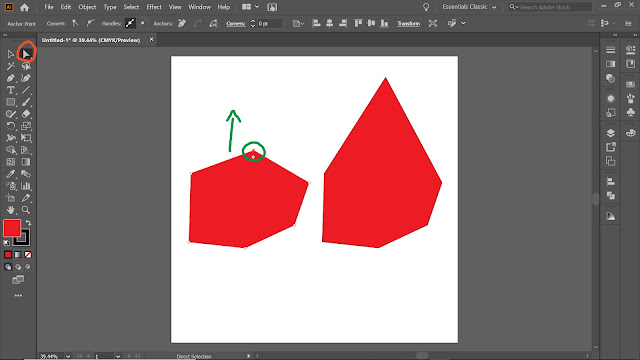Click Change Screen Mode button

click(18, 280)
